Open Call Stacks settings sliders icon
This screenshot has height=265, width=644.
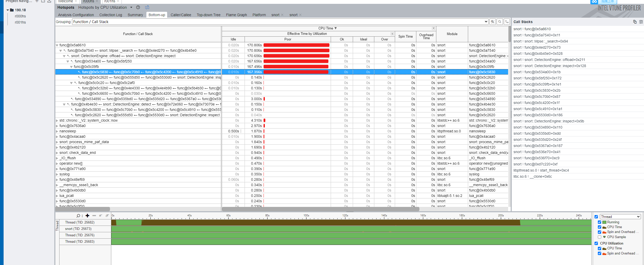[641, 22]
